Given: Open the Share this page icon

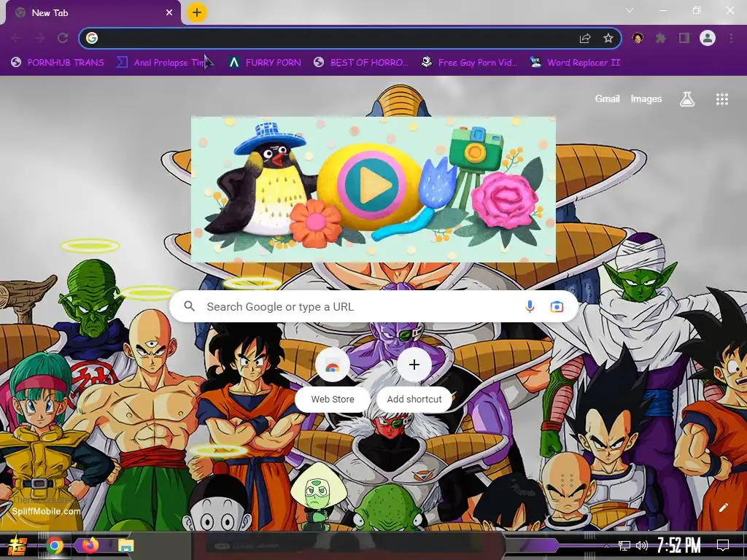Looking at the screenshot, I should coord(585,38).
